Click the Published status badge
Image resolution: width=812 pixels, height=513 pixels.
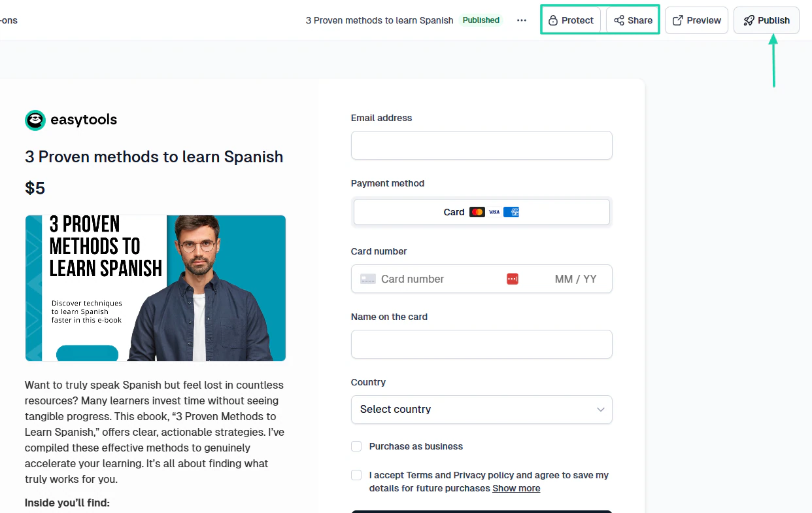tap(481, 20)
